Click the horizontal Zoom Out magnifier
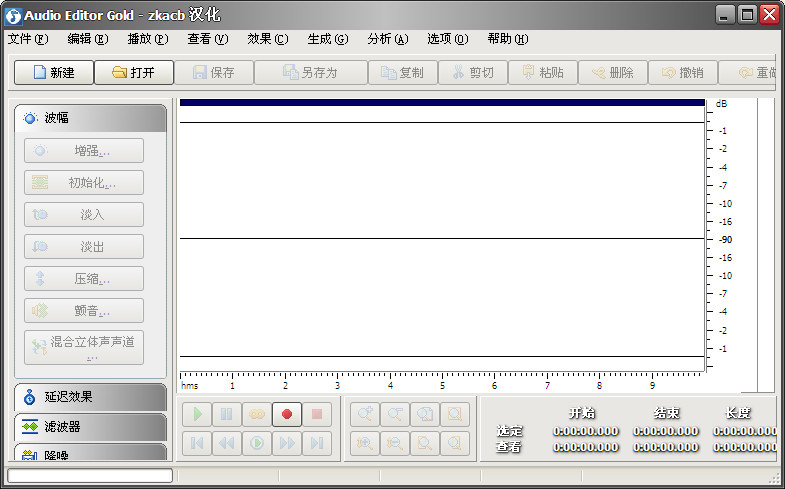 (395, 414)
